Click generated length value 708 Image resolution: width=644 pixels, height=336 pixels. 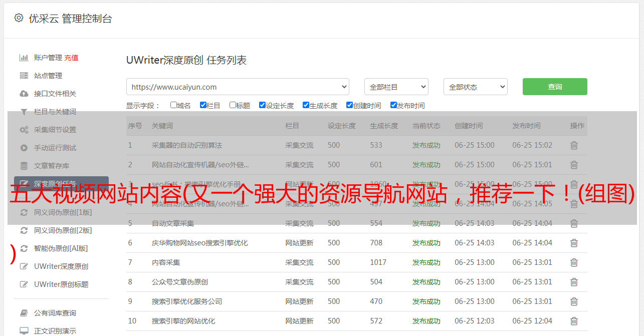coord(376,243)
